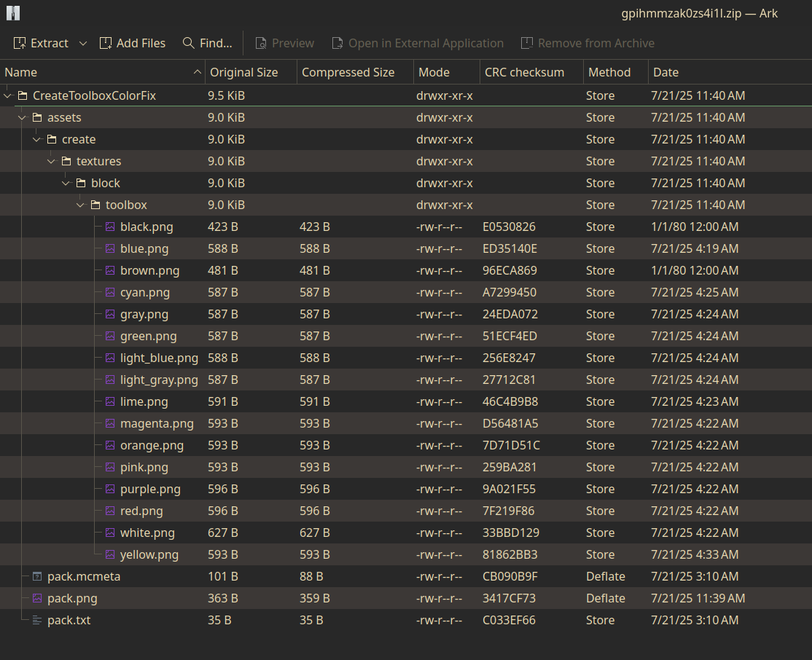Click the create folder icon
Viewport: 812px width, 660px height.
[51, 139]
